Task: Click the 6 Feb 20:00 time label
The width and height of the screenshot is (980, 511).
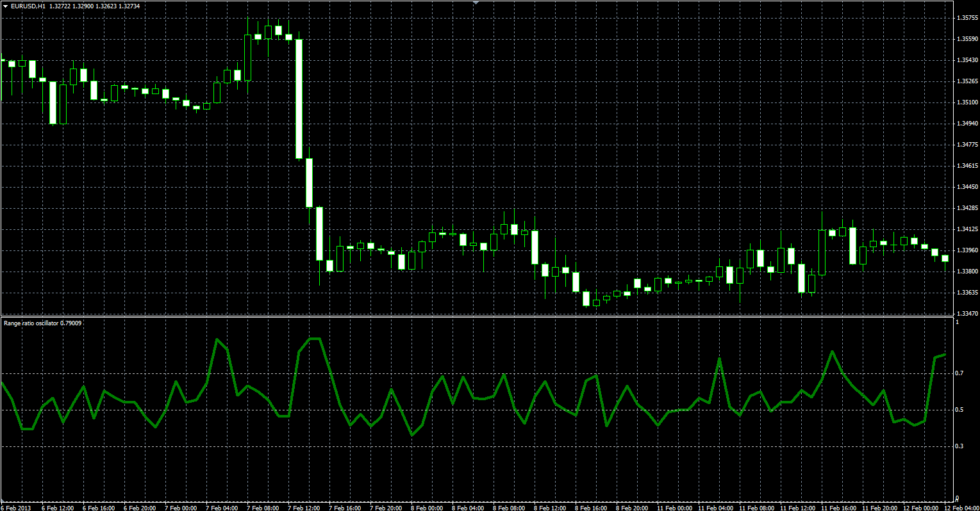Action: [x=139, y=508]
